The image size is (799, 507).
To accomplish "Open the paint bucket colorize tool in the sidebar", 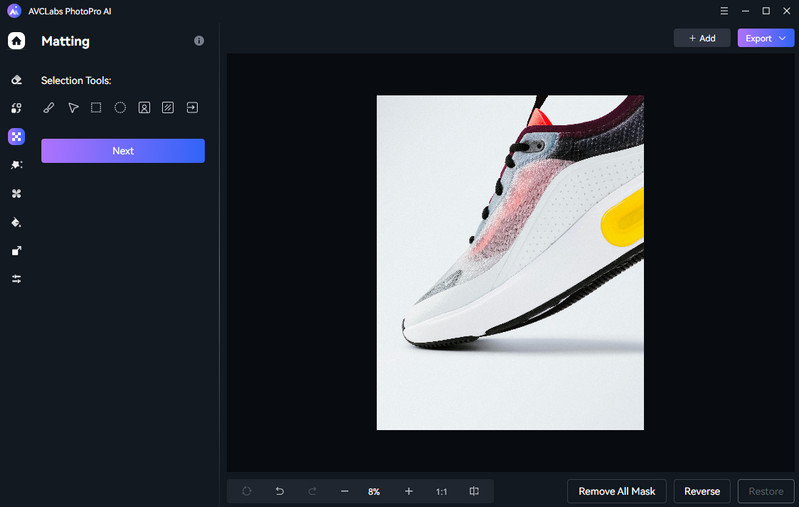I will [16, 222].
